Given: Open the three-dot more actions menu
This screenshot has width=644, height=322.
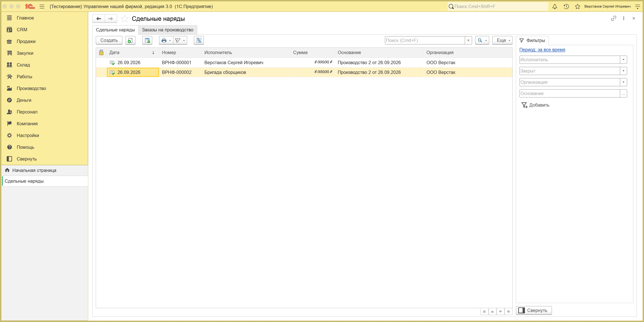Looking at the screenshot, I should tap(624, 18).
